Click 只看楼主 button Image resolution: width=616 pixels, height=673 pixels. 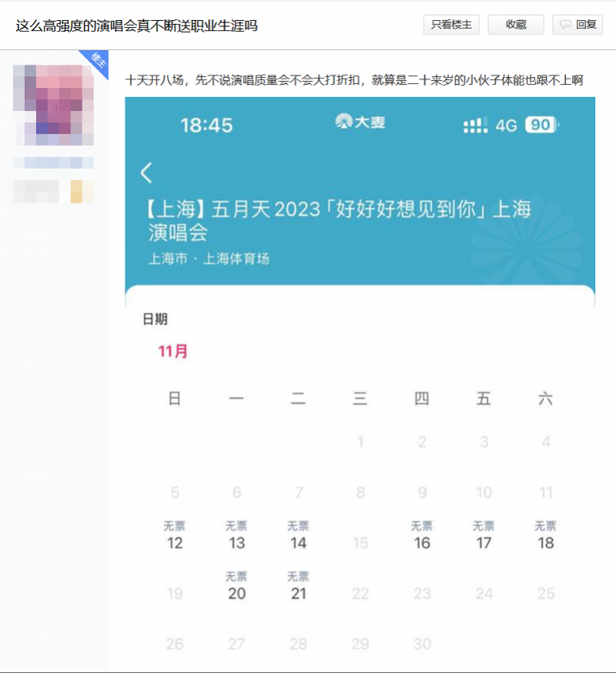point(451,25)
